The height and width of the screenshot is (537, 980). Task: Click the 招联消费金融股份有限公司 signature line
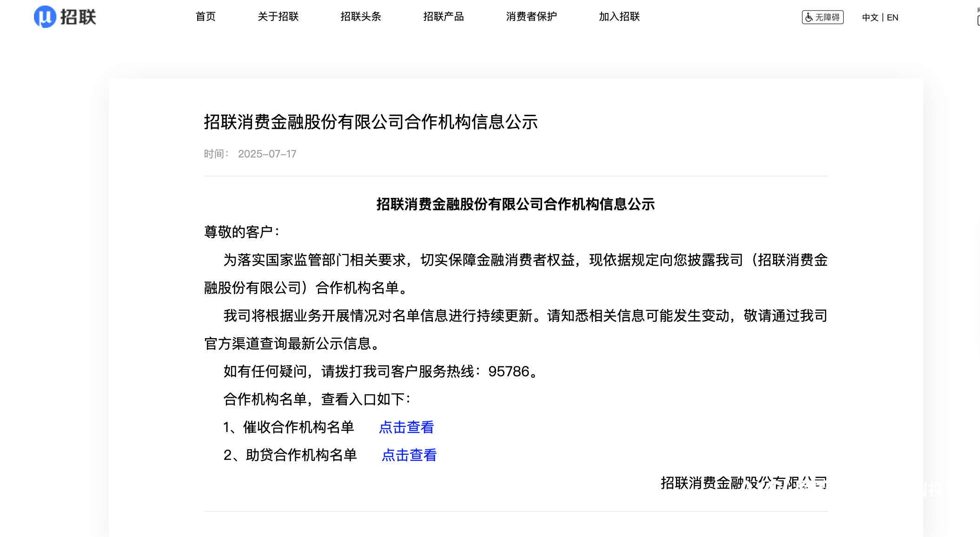click(x=744, y=483)
